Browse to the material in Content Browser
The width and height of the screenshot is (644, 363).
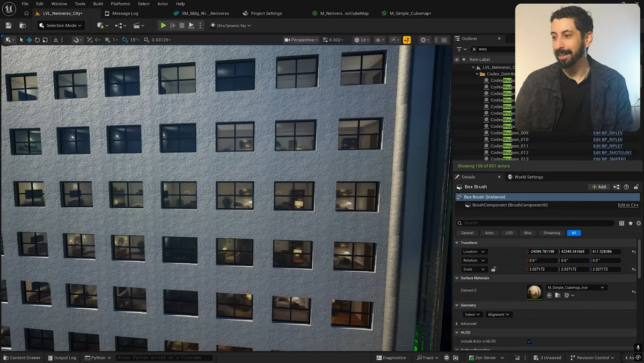[558, 295]
